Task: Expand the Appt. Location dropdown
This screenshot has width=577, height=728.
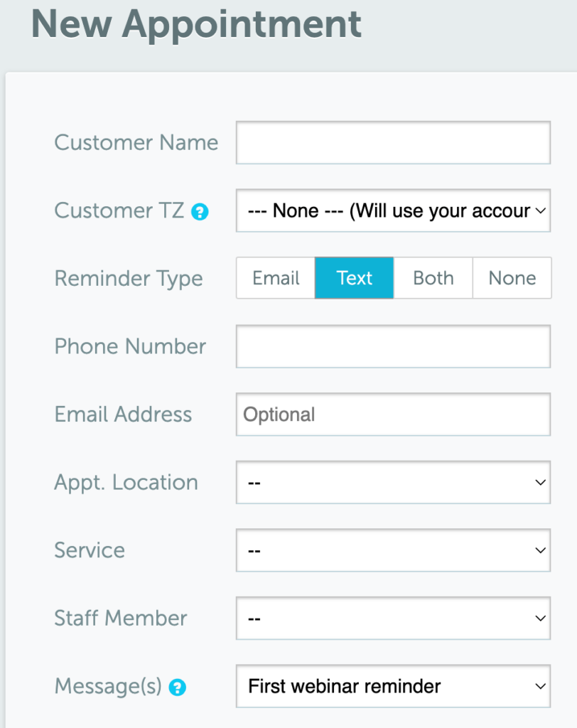Action: click(393, 483)
